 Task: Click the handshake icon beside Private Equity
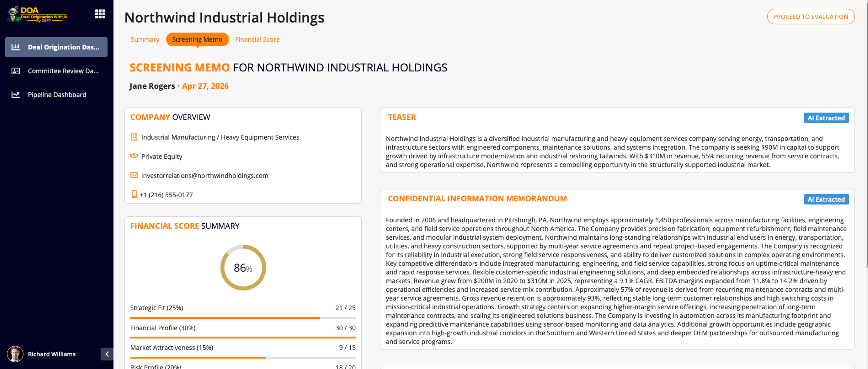[134, 156]
